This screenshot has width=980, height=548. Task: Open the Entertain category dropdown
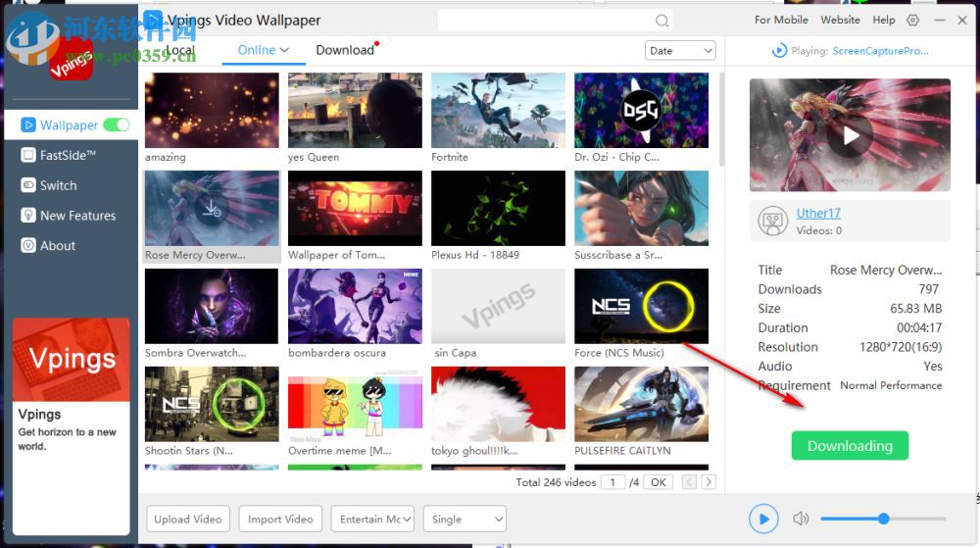[372, 519]
